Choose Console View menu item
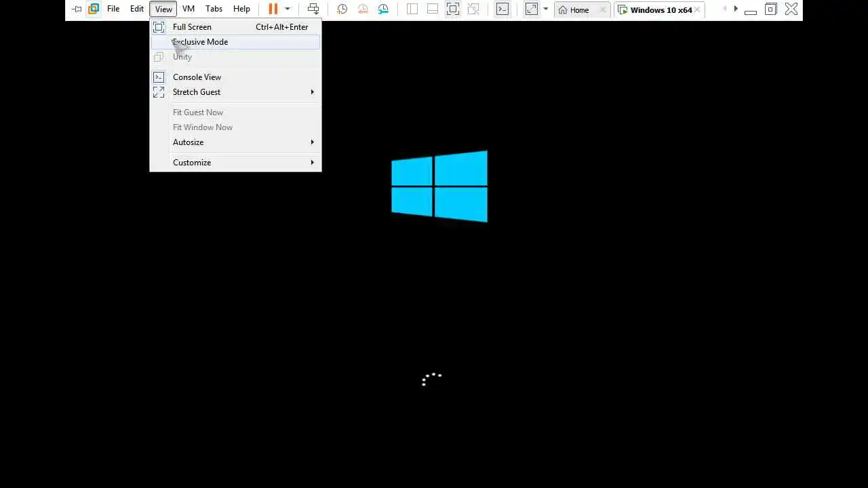The height and width of the screenshot is (488, 868). pos(235,77)
